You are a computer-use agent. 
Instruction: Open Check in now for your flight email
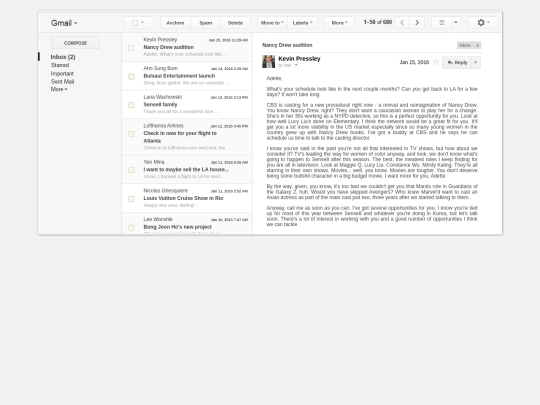[187, 137]
